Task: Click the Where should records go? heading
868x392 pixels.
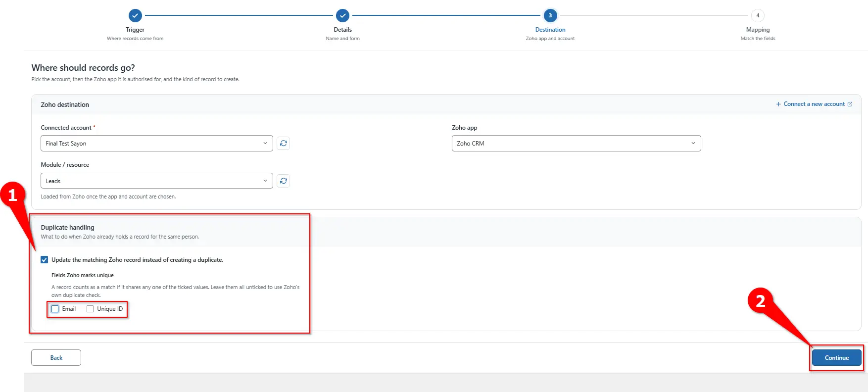Action: (83, 68)
